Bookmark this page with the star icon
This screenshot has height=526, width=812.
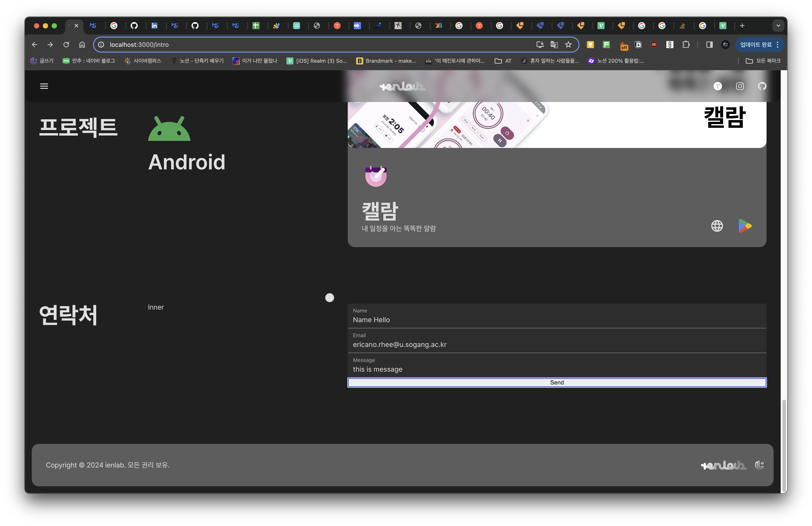pyautogui.click(x=568, y=45)
